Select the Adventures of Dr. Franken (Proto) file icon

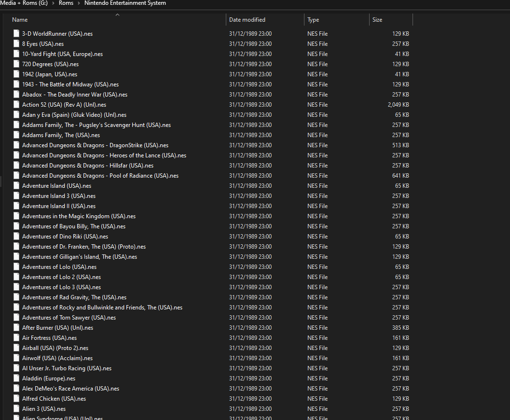click(16, 247)
